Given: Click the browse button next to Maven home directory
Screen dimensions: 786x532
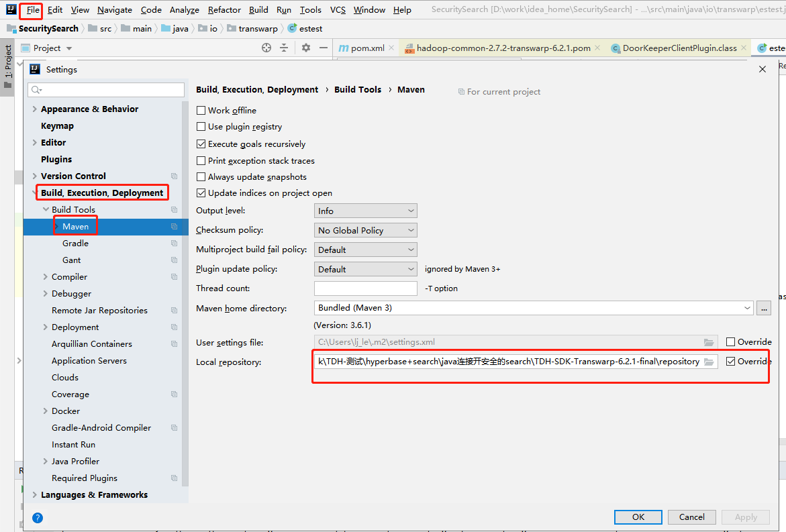Looking at the screenshot, I should (x=763, y=308).
